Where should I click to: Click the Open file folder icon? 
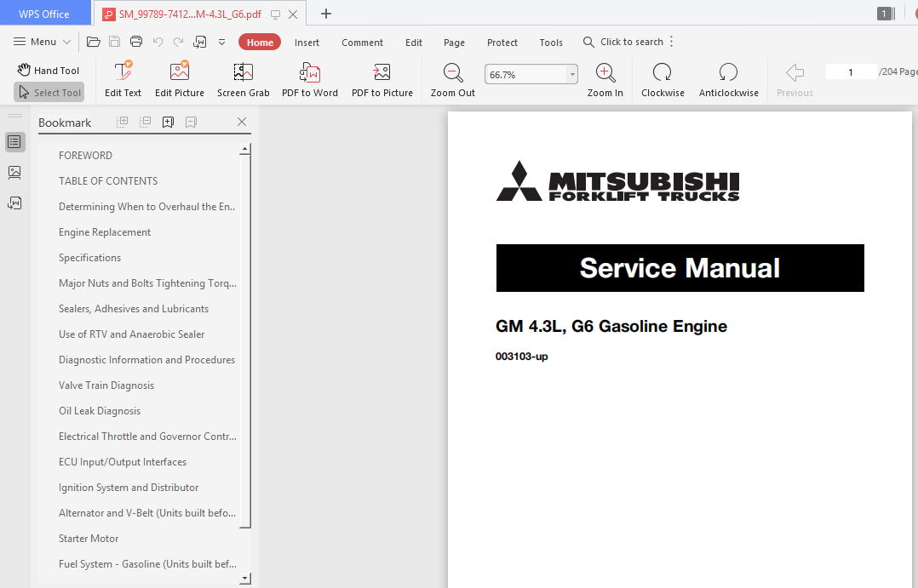pos(93,42)
